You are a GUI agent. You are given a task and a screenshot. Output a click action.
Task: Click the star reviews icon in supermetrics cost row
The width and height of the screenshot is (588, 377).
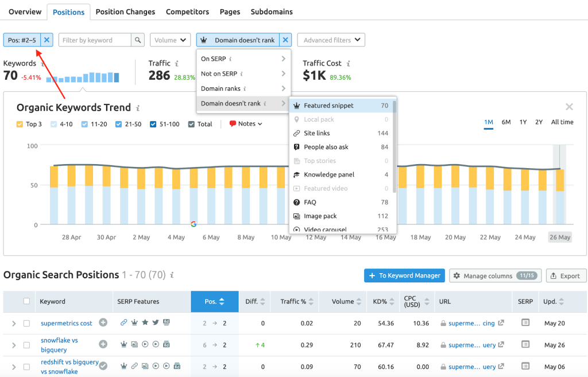(x=145, y=322)
